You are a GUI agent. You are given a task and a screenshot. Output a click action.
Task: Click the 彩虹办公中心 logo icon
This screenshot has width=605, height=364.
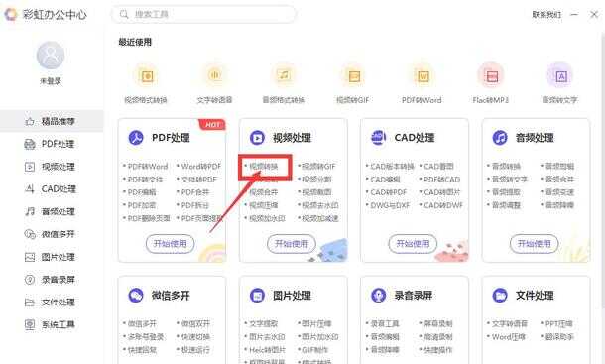(11, 14)
